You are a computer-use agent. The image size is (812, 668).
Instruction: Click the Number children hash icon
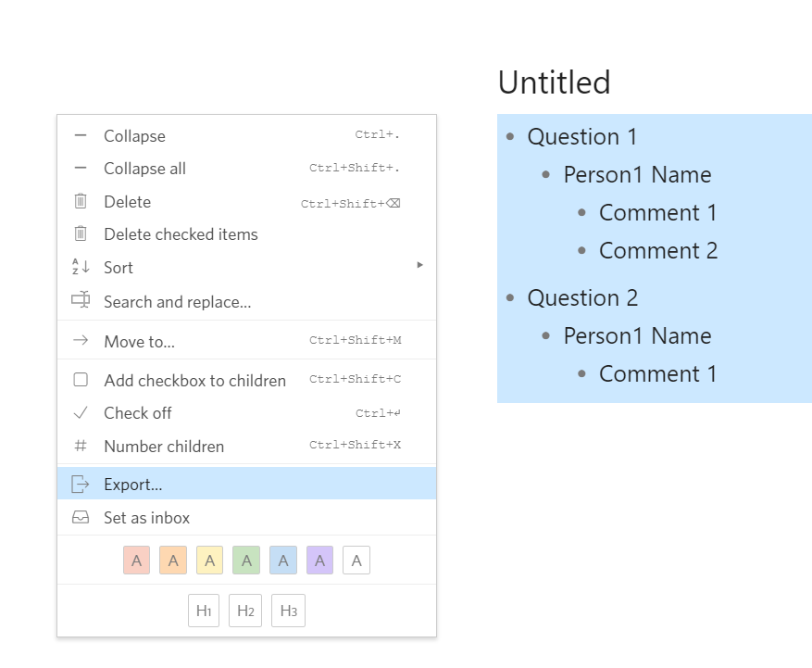pyautogui.click(x=81, y=446)
